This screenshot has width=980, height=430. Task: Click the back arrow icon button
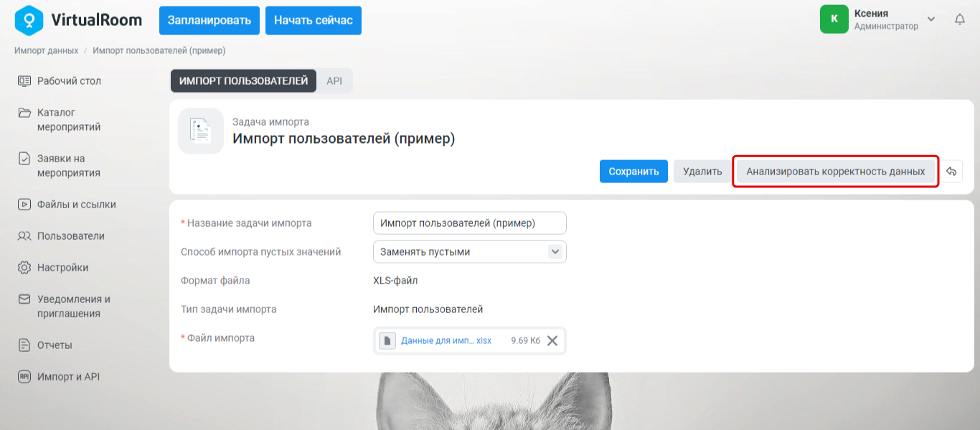(951, 172)
